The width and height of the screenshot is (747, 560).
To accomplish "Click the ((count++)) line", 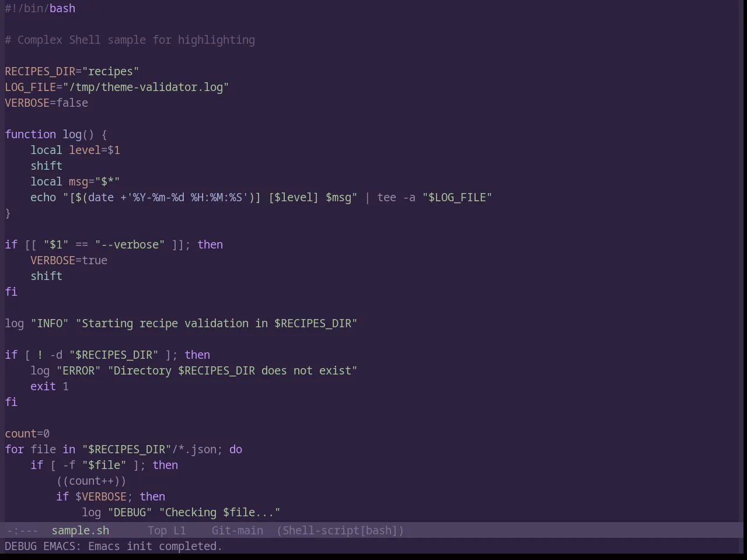I will click(x=92, y=481).
